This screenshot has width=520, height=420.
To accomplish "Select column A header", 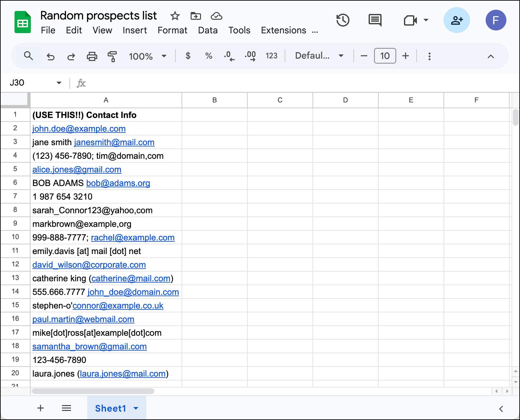I will point(106,100).
